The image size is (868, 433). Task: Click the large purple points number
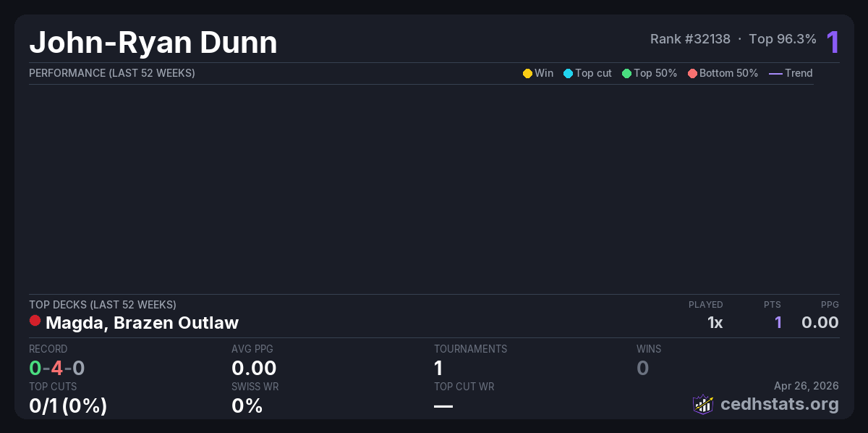tap(833, 42)
